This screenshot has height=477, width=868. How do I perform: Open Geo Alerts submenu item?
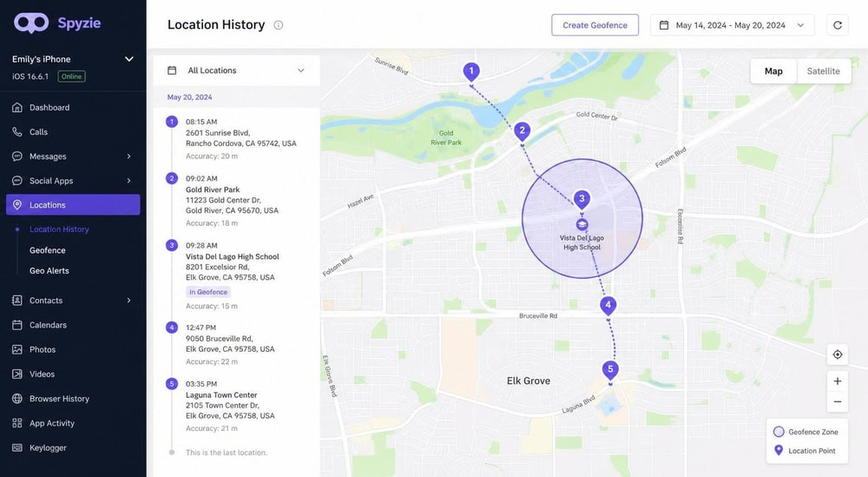(x=49, y=271)
